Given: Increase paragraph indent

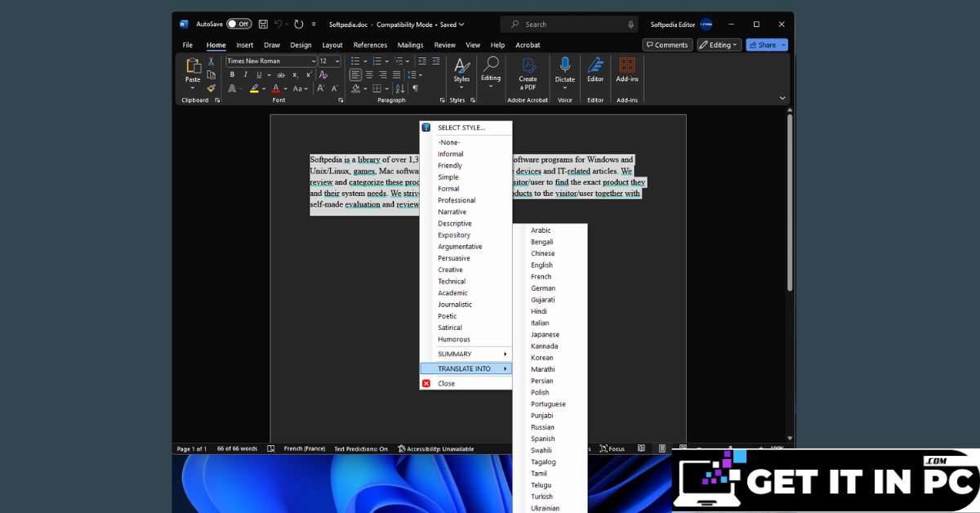Looking at the screenshot, I should [x=435, y=61].
